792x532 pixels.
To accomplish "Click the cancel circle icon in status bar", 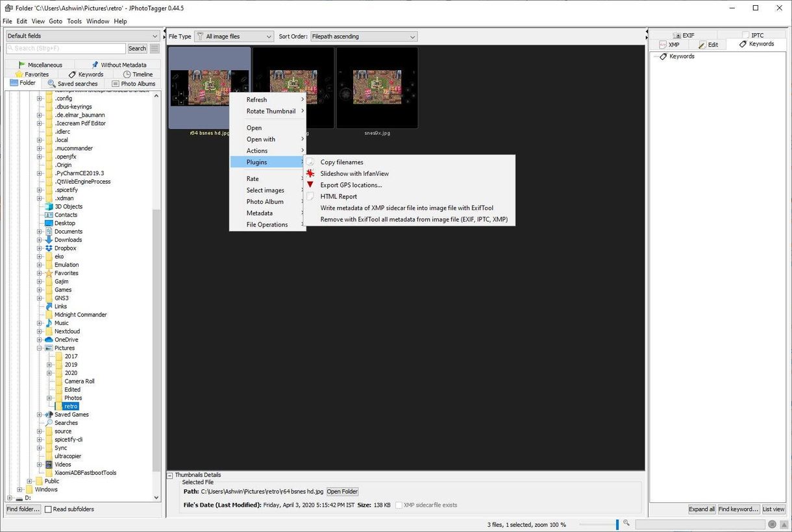I will click(773, 524).
